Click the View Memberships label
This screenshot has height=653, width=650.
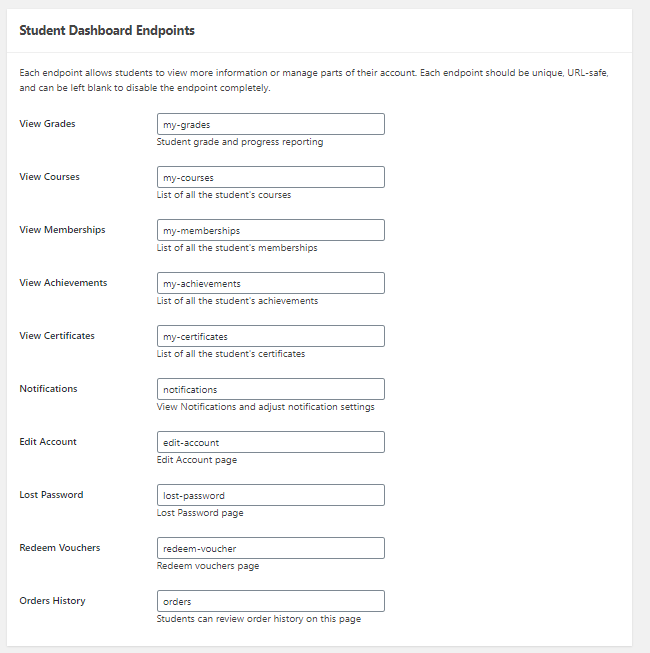click(x=62, y=230)
